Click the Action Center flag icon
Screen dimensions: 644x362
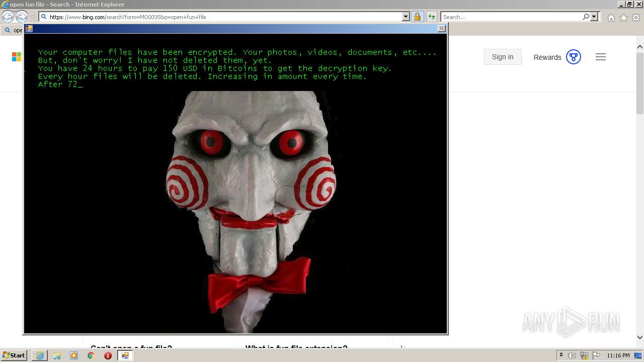596,355
